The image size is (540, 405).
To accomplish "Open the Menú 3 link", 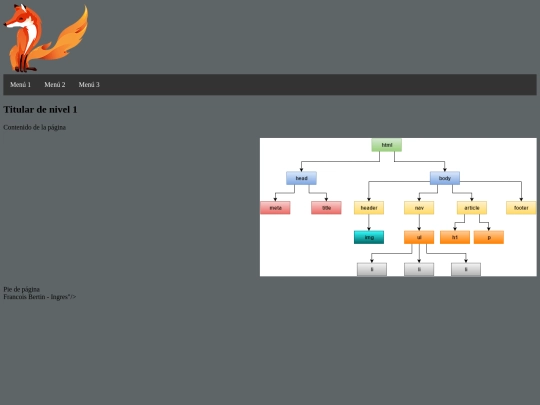I will pos(89,84).
